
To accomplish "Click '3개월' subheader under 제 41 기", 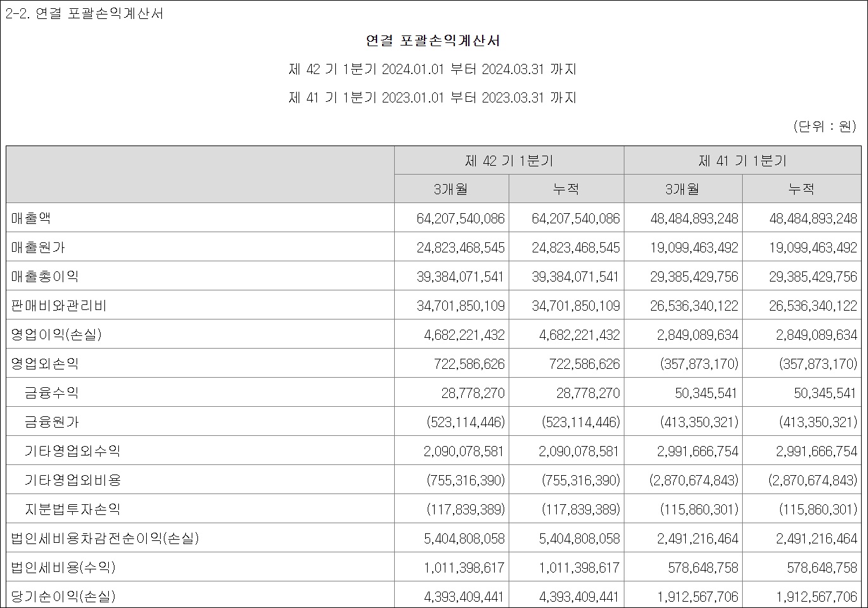I will click(683, 189).
